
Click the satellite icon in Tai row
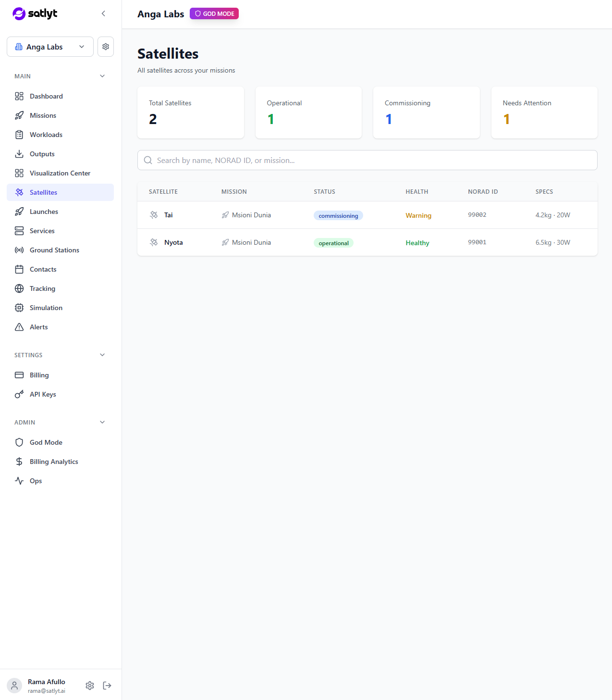click(x=154, y=215)
